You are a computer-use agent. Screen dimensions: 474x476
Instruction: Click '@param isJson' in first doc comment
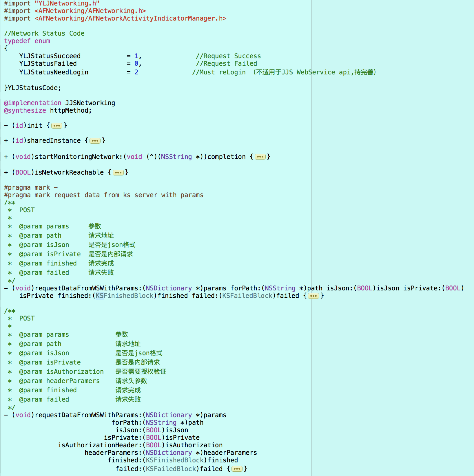(44, 245)
